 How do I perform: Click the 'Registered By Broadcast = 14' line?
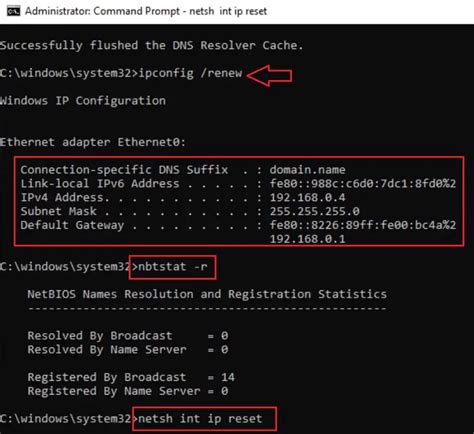pyautogui.click(x=131, y=377)
